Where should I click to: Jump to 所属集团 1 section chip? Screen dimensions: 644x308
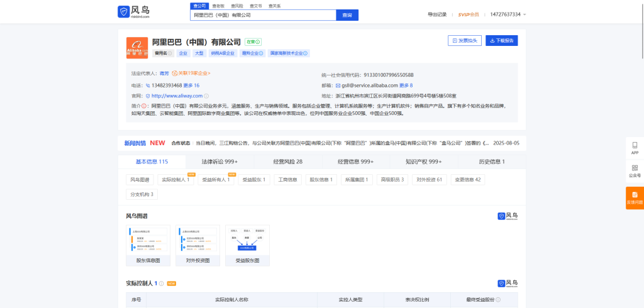pyautogui.click(x=357, y=180)
